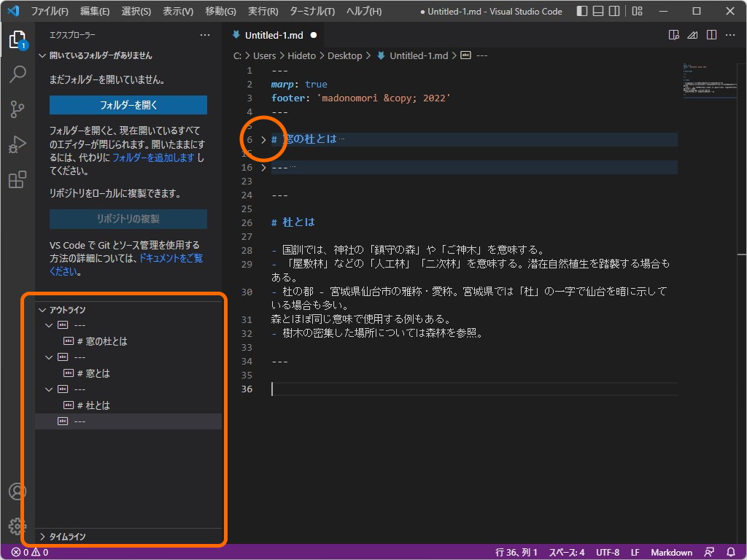Screen dimensions: 747x560
Task: Click --- symbol in the breadcrumb
Action: click(x=481, y=55)
